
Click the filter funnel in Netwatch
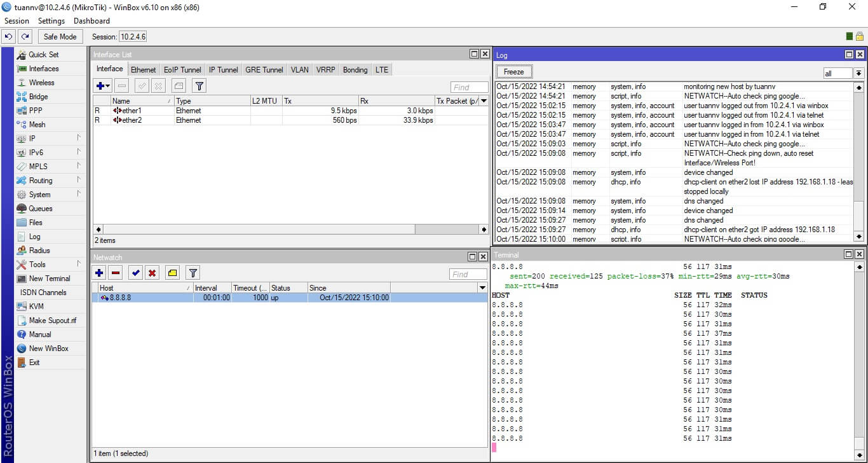[x=193, y=273]
